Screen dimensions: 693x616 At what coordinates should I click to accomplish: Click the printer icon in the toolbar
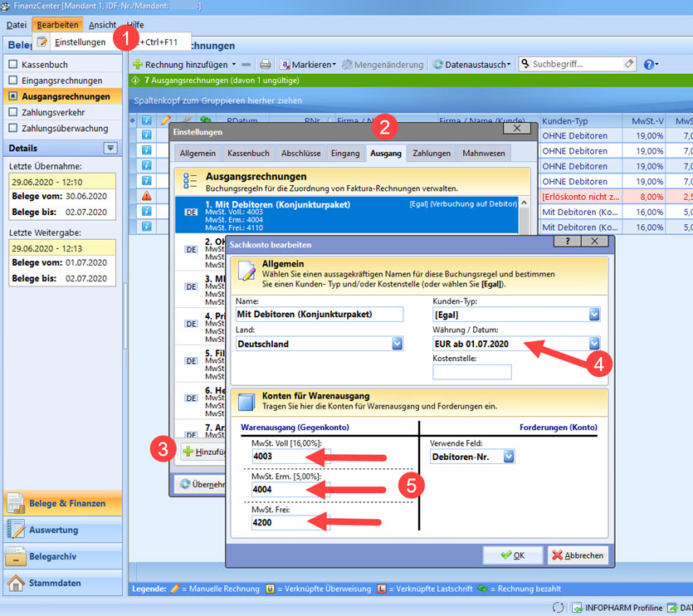click(265, 64)
